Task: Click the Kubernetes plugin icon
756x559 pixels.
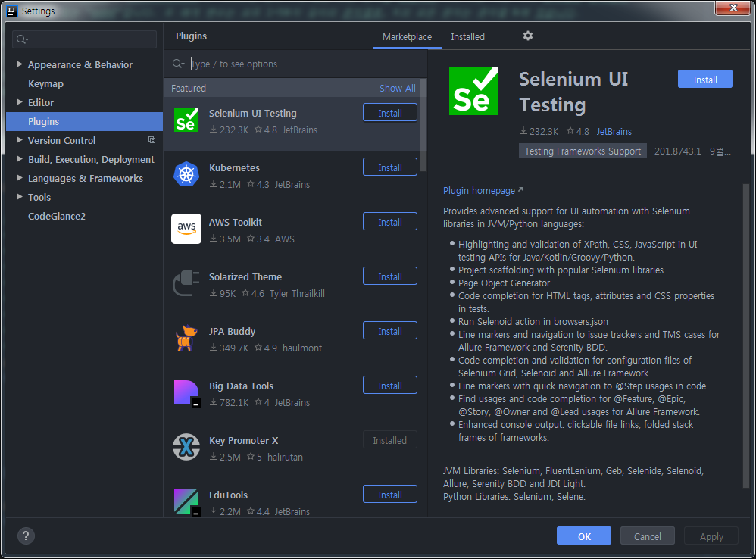Action: click(186, 174)
